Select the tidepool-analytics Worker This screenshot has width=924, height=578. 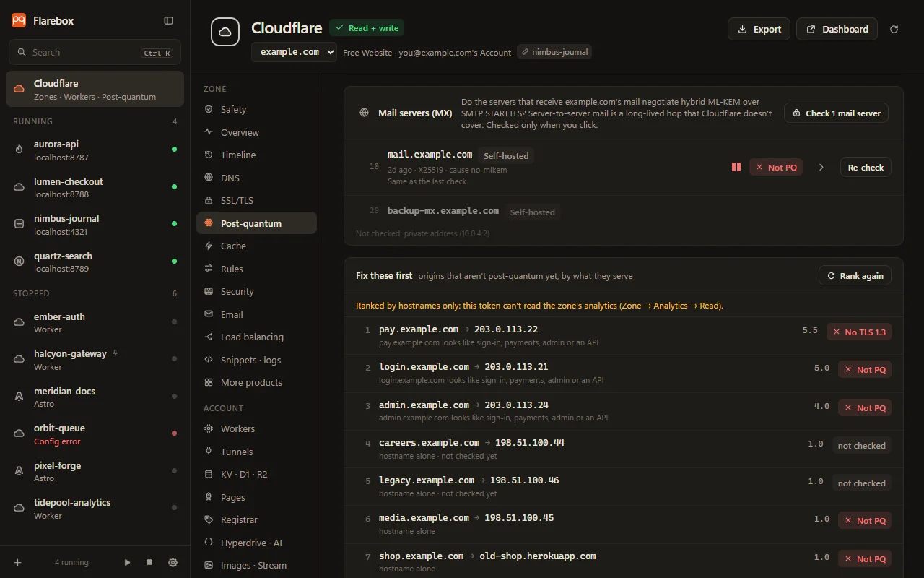[95, 509]
